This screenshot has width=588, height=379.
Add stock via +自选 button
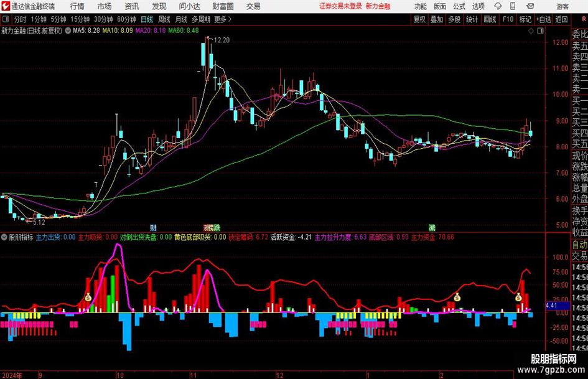click(544, 19)
